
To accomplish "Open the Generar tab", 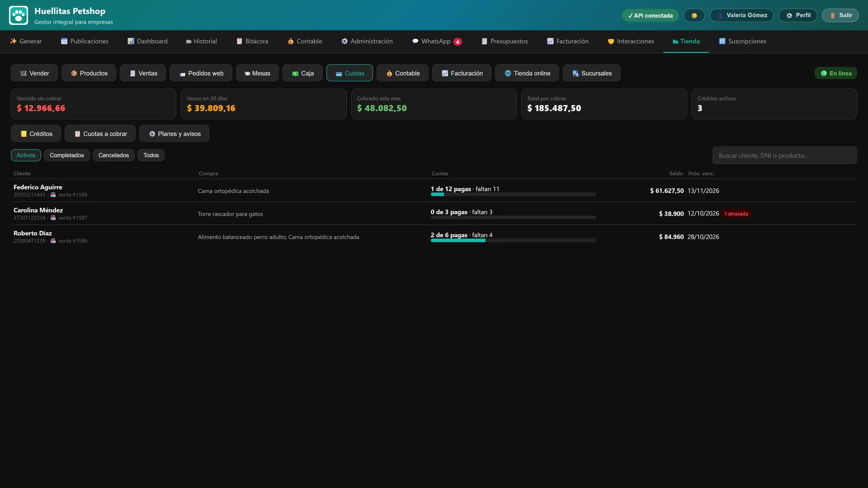I will (26, 41).
